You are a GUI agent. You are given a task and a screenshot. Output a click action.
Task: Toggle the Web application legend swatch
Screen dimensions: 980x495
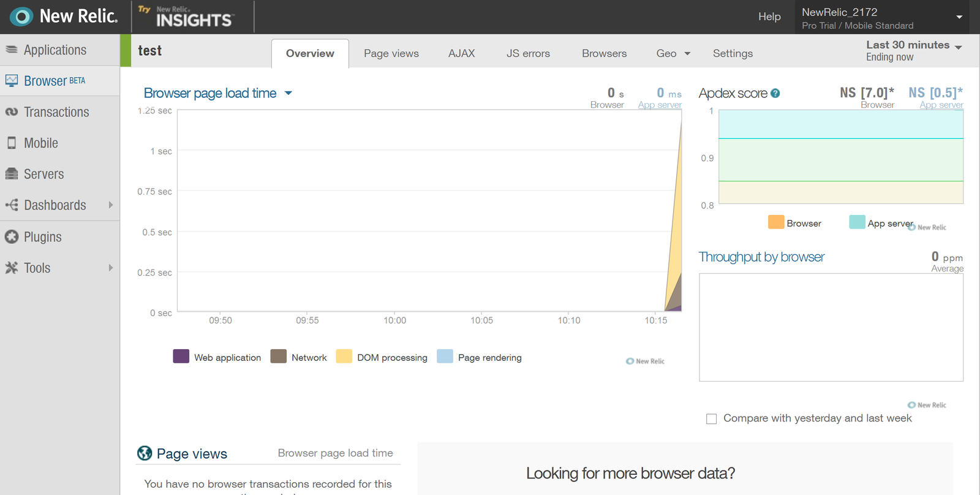click(181, 357)
